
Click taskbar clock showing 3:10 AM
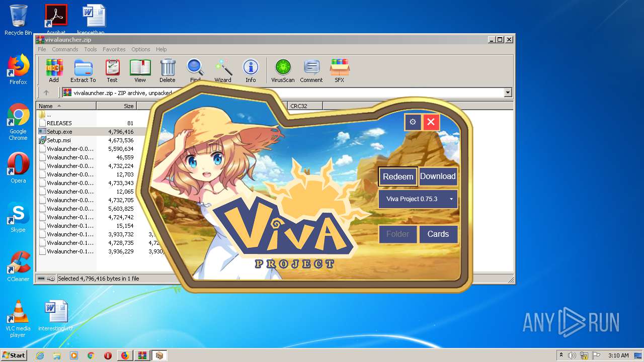(618, 355)
